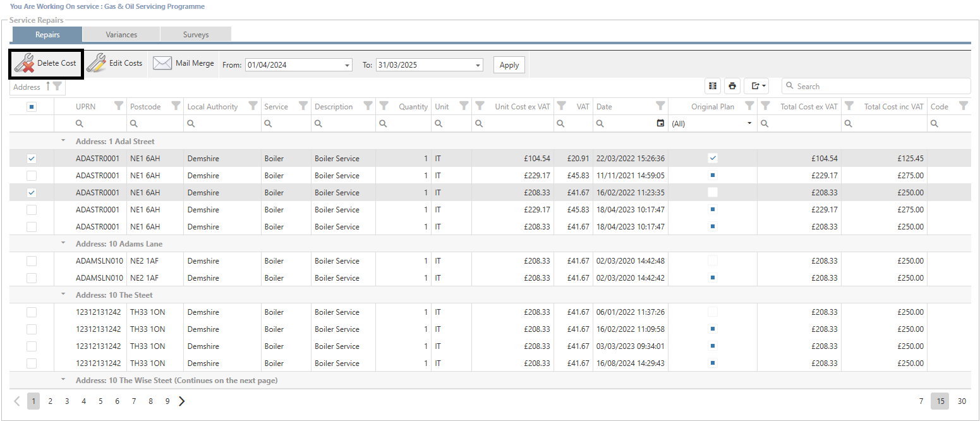Open the column chooser icon

pyautogui.click(x=713, y=86)
